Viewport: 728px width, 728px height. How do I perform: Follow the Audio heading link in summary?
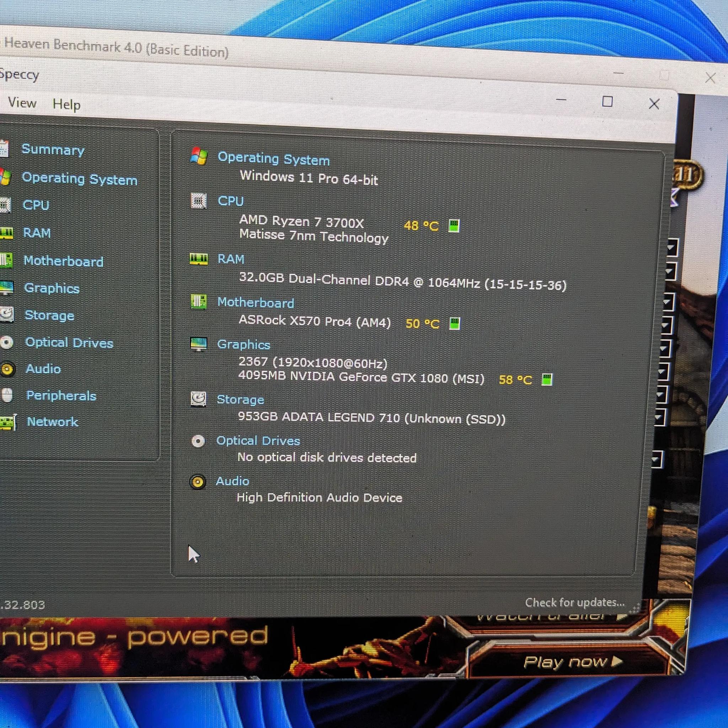232,481
